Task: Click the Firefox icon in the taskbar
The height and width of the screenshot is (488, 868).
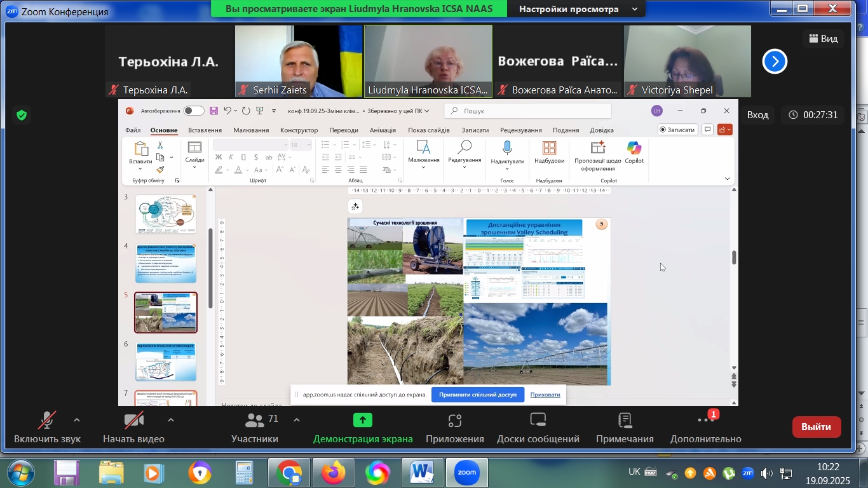Action: coord(333,473)
